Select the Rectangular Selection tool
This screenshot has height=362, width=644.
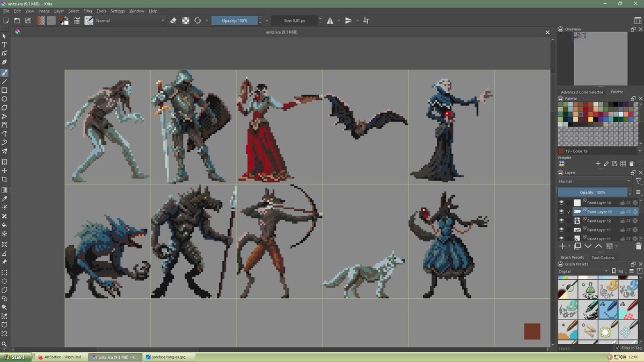pyautogui.click(x=4, y=272)
